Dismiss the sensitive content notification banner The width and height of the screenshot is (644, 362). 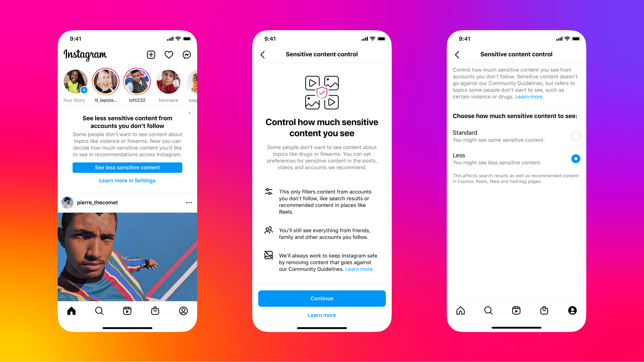(x=190, y=113)
